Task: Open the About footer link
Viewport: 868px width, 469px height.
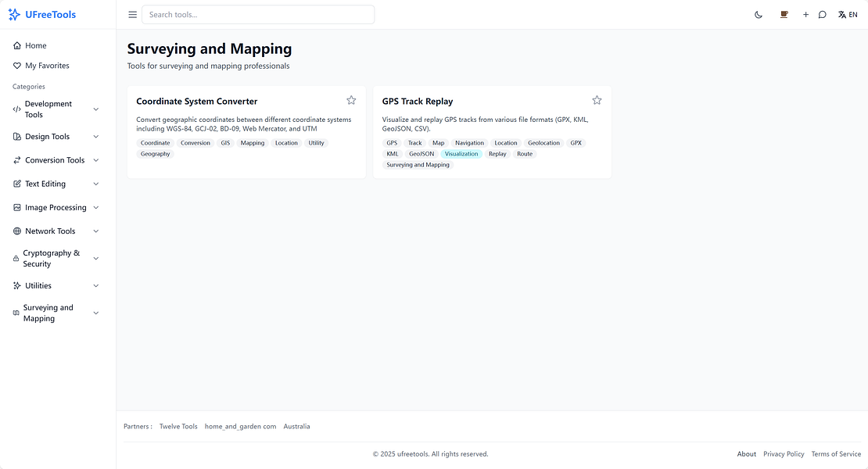Action: point(746,454)
